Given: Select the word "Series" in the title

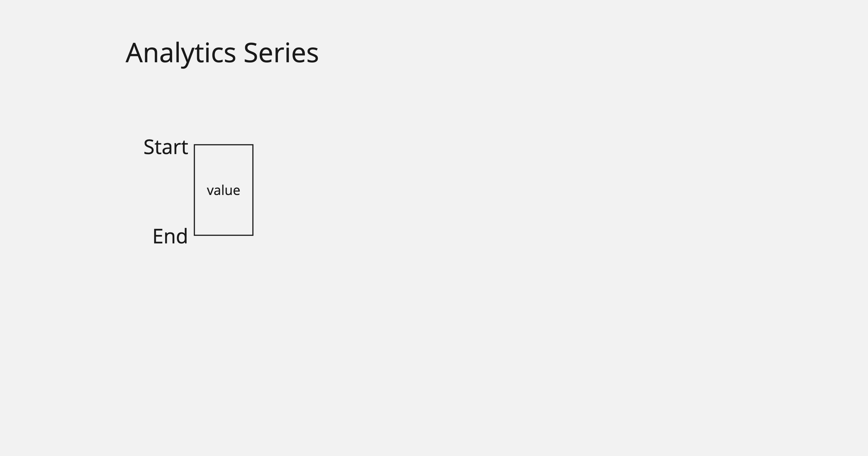Looking at the screenshot, I should pos(281,53).
